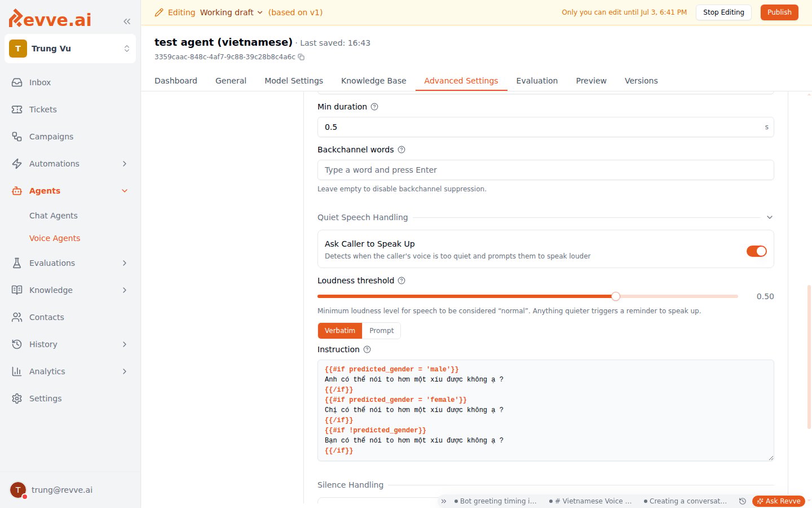Screen dimensions: 812x508
Task: Click the Contacts people icon
Action: 17,317
